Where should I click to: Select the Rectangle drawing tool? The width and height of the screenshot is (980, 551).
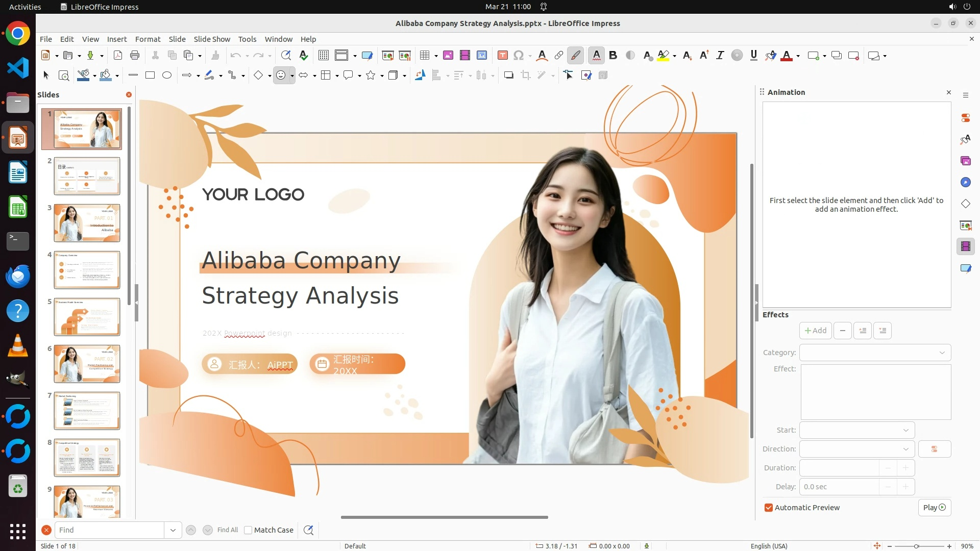150,76
